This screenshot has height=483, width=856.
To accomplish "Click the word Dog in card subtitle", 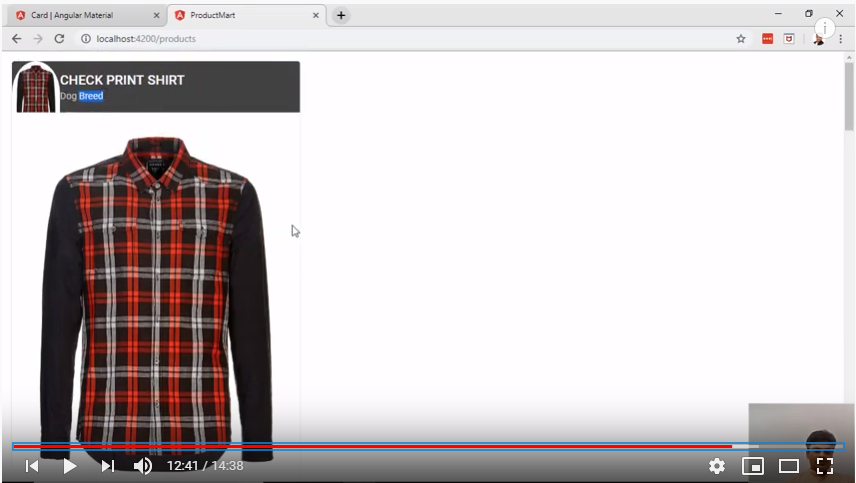I will (x=68, y=96).
